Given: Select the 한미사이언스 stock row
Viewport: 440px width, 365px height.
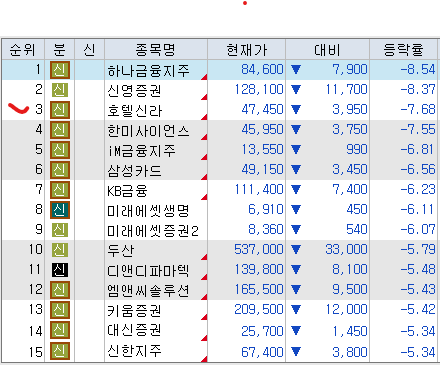Looking at the screenshot, I should pos(220,130).
